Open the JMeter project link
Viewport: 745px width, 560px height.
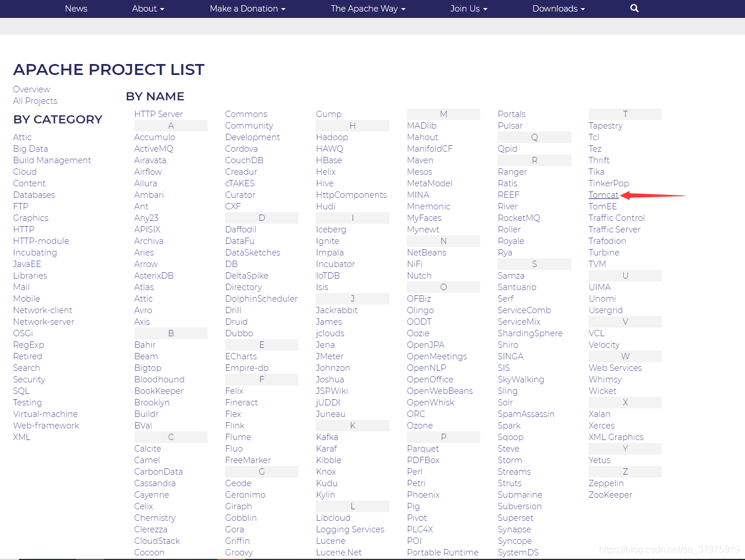[330, 356]
